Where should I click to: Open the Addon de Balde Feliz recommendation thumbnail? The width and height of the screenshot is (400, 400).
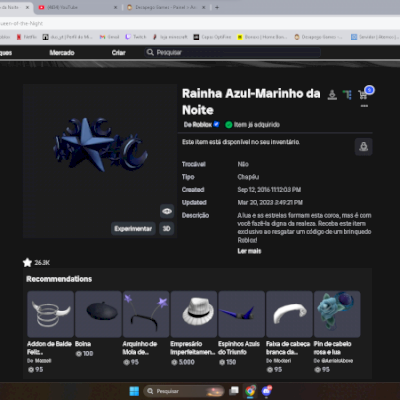(50, 314)
